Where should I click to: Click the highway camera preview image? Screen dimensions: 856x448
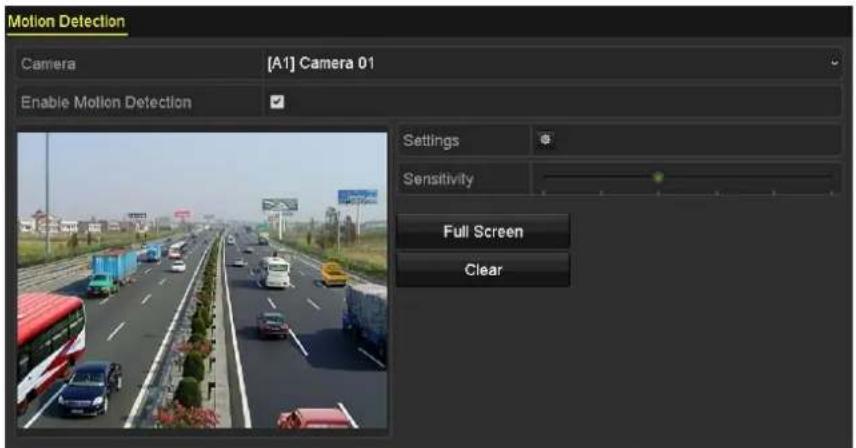click(x=203, y=280)
